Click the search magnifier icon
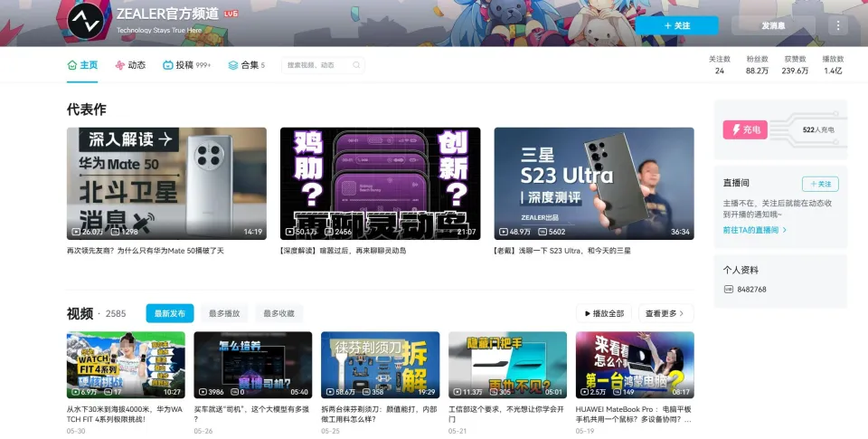The height and width of the screenshot is (439, 868). 357,65
